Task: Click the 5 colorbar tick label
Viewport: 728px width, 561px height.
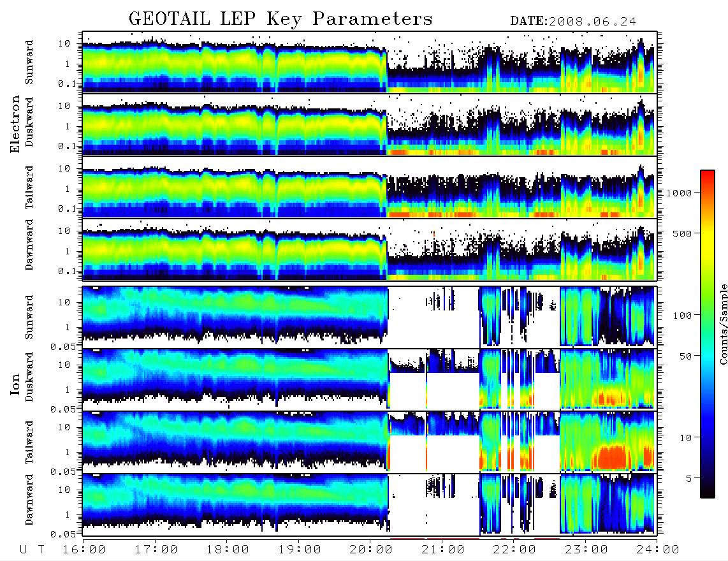Action: tap(689, 478)
